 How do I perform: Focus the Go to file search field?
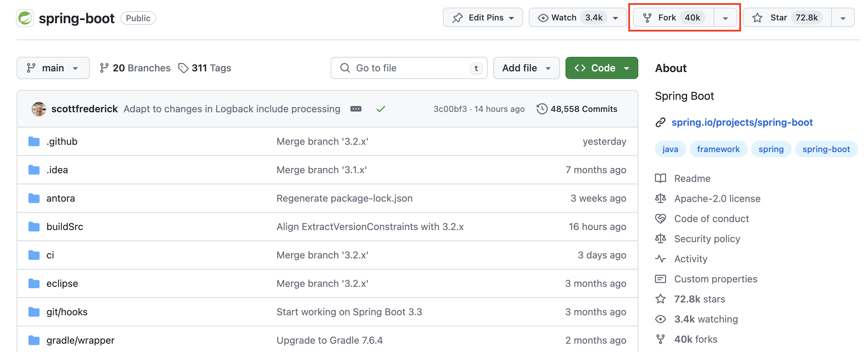coord(409,68)
